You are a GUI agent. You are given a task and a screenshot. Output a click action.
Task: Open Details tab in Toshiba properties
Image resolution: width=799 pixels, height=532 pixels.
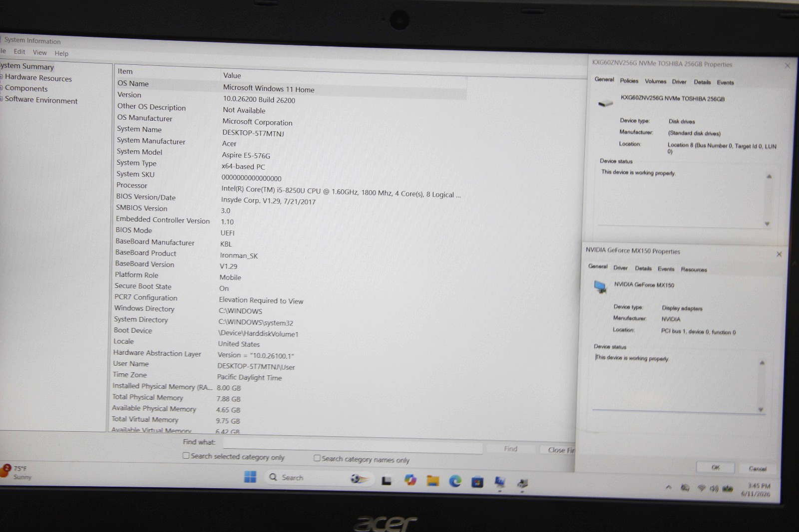[x=702, y=82]
